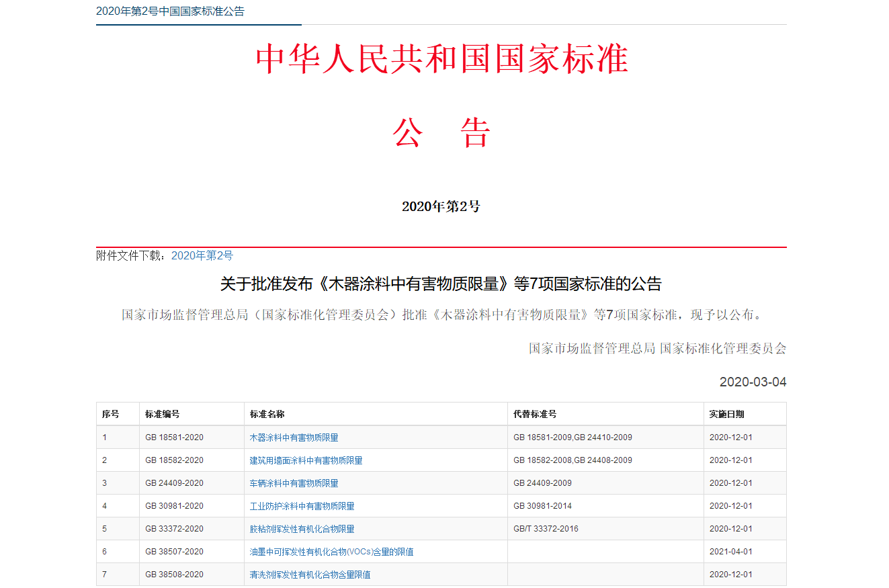
Task: Select the GB 38507-2020 standard number cell
Action: [x=174, y=552]
